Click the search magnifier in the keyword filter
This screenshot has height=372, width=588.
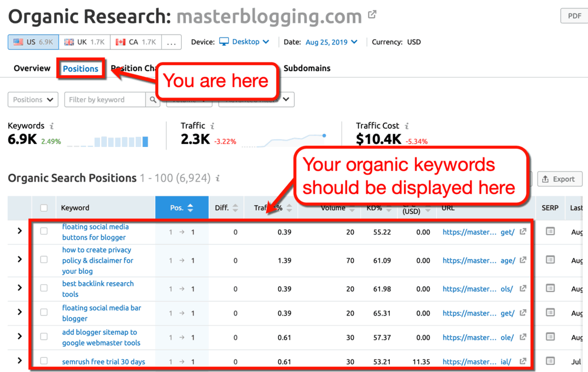[153, 99]
